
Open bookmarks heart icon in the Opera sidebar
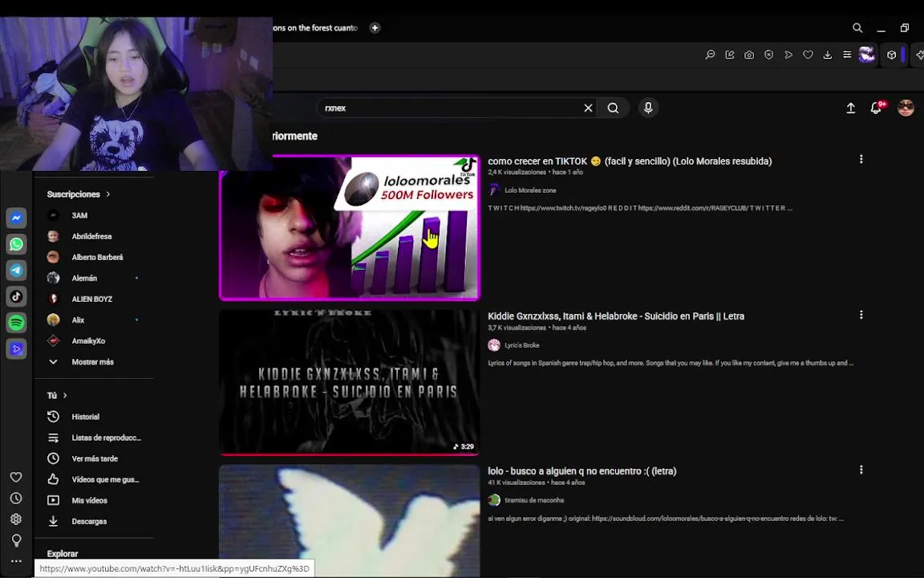pyautogui.click(x=16, y=477)
